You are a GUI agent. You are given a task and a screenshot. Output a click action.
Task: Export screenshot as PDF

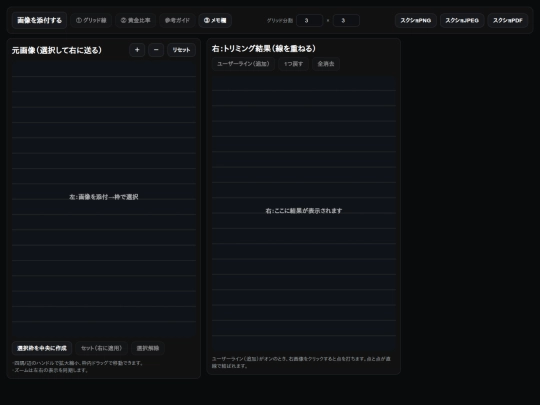tap(508, 20)
